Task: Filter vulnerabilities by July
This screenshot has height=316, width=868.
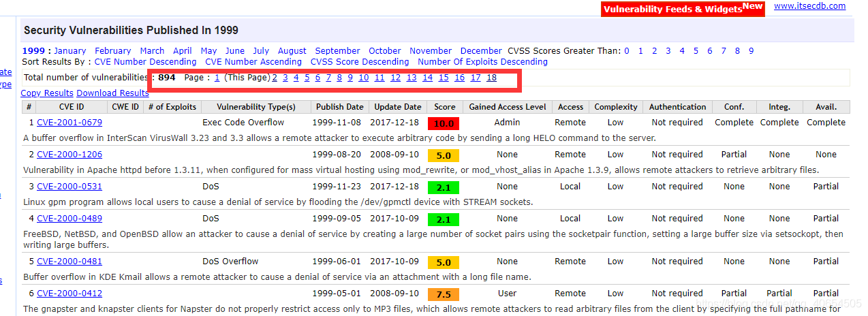Action: 261,51
